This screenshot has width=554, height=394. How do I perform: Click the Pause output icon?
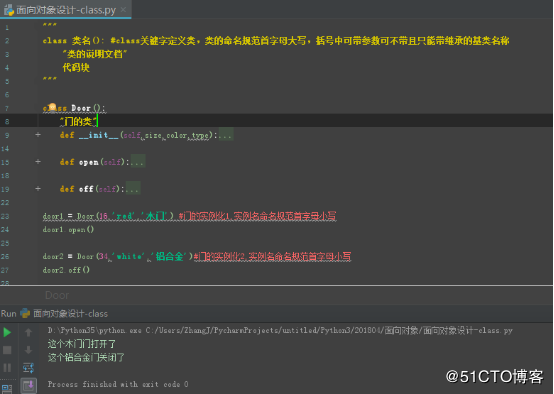[7, 367]
